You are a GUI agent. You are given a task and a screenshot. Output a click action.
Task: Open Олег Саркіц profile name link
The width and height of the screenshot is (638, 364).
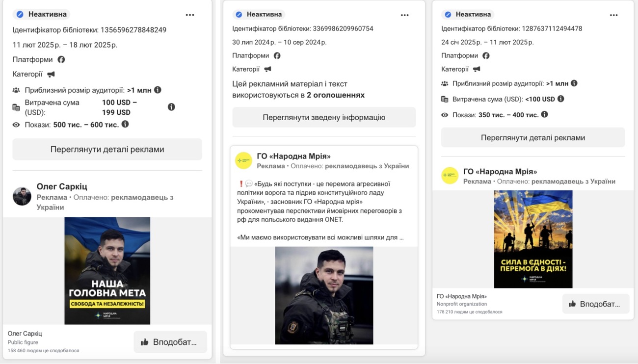[62, 186]
